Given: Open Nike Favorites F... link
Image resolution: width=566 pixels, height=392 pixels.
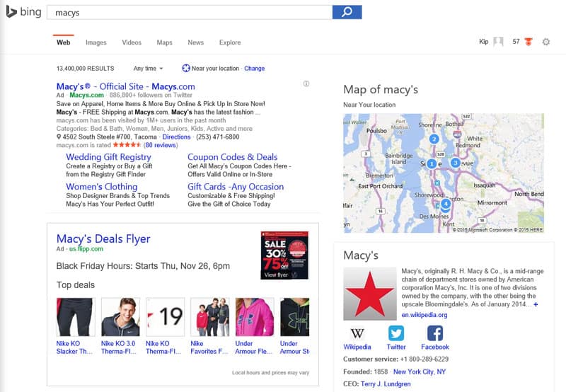Looking at the screenshot, I should tap(209, 347).
